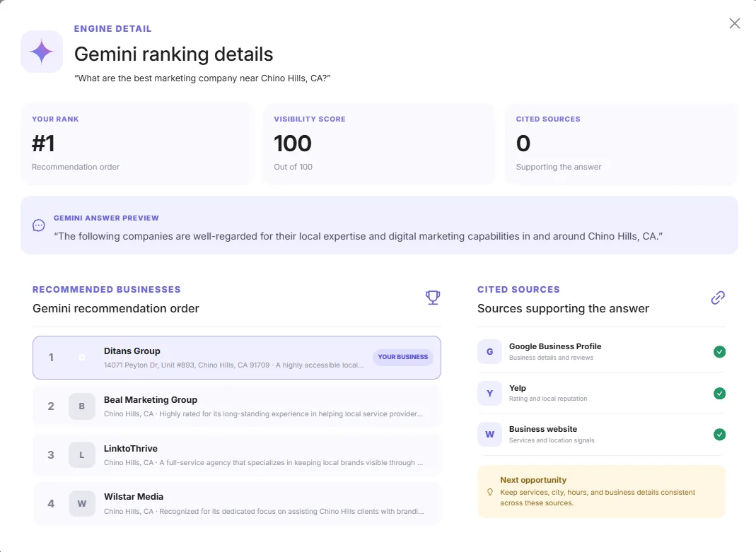Screen dimensions: 756x552
Task: Click the G avatar for Google Business Profile
Action: click(489, 351)
